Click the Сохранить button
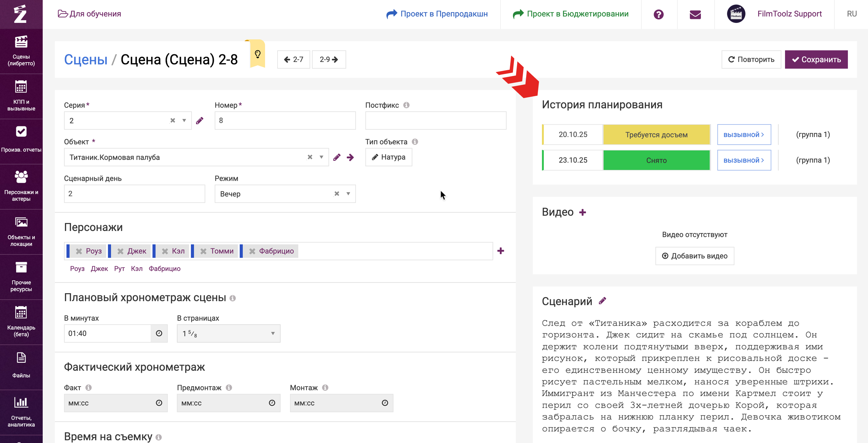The width and height of the screenshot is (868, 443). tap(816, 60)
